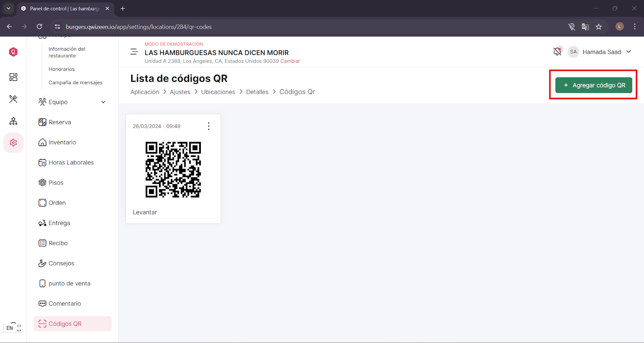This screenshot has width=644, height=343.
Task: Go back in browser history
Action: click(9, 27)
